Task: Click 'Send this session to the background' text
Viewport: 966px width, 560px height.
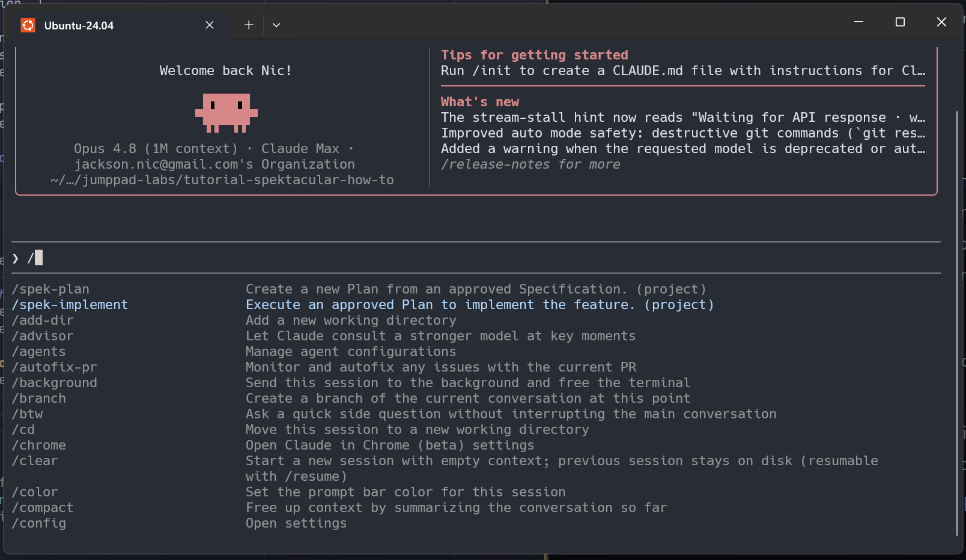Action: click(468, 383)
